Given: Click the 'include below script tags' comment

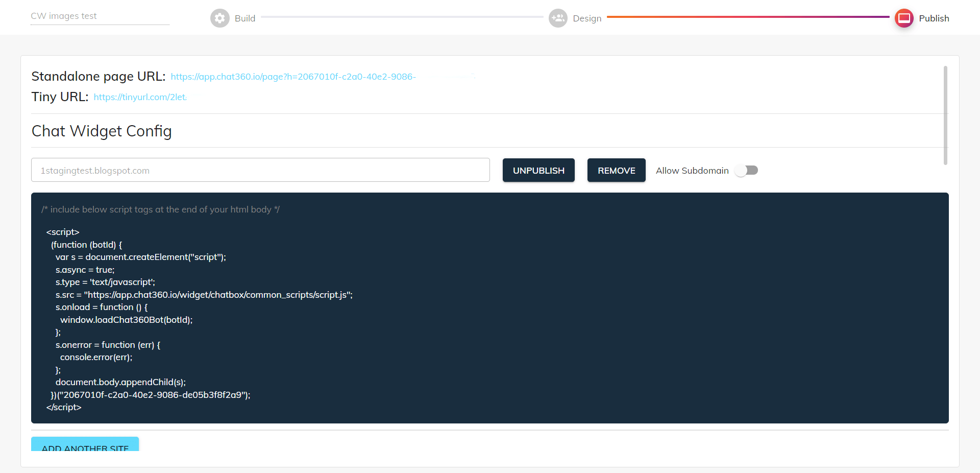Looking at the screenshot, I should point(161,209).
